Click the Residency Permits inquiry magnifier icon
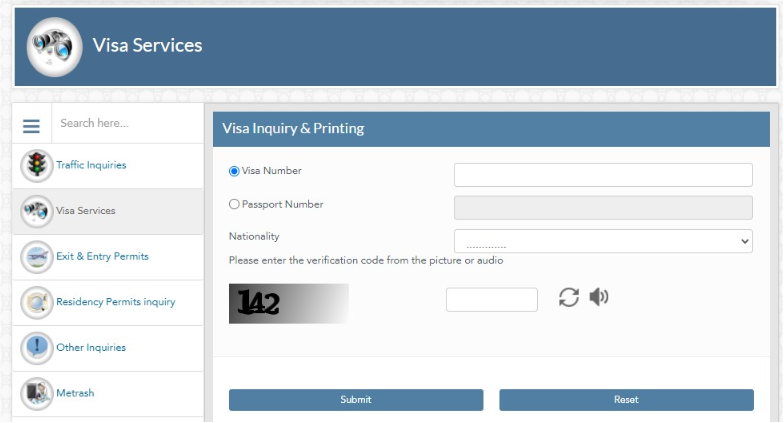 (x=36, y=302)
